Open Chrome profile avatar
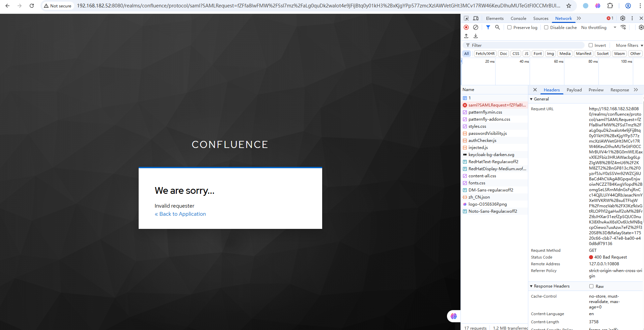 tap(628, 6)
